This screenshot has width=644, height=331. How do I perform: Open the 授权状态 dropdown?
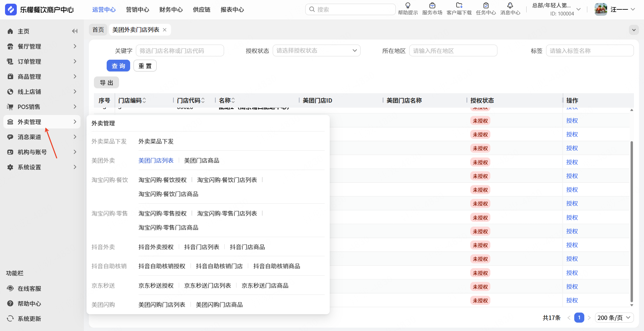(316, 51)
